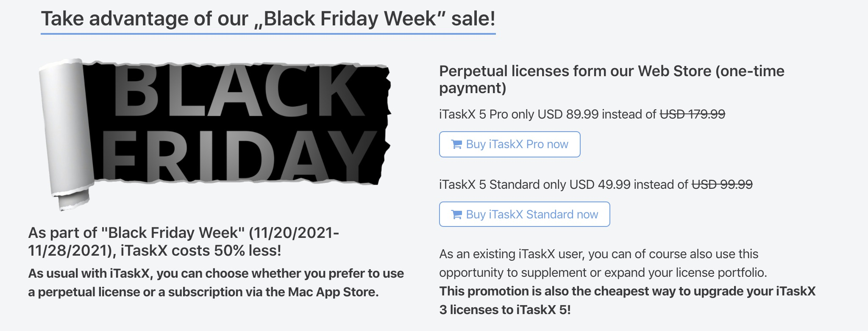Image resolution: width=868 pixels, height=331 pixels.
Task: Click the "subscription via the Mac App Store" line
Action: pos(203,292)
